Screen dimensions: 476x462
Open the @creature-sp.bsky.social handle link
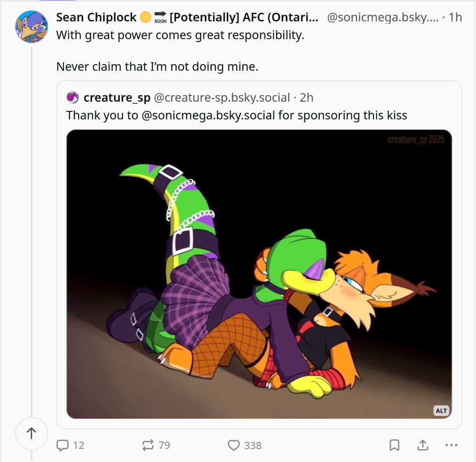221,97
